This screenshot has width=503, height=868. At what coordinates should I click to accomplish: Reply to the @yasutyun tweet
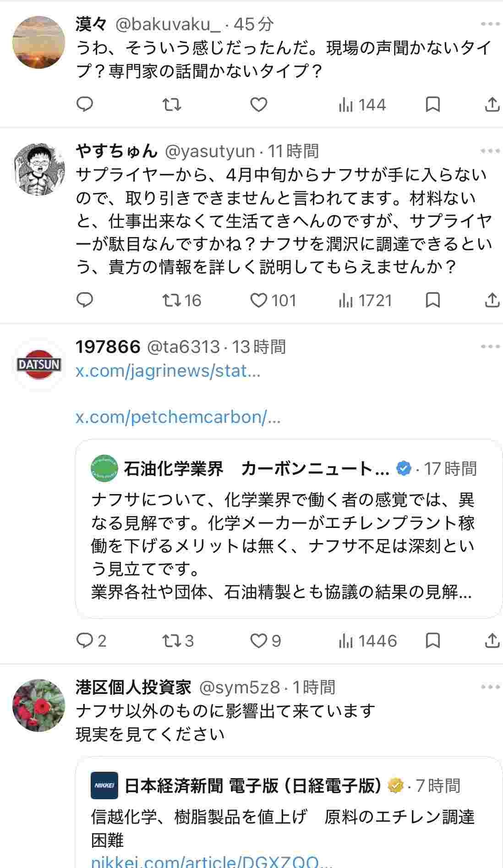(85, 300)
